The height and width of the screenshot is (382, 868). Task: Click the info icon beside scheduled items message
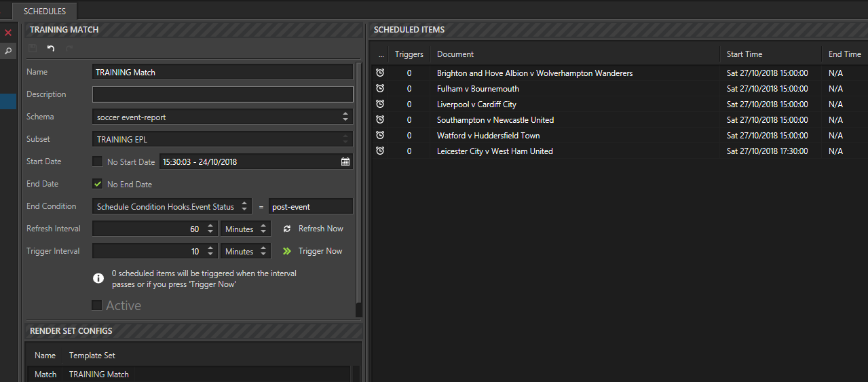[x=98, y=278]
